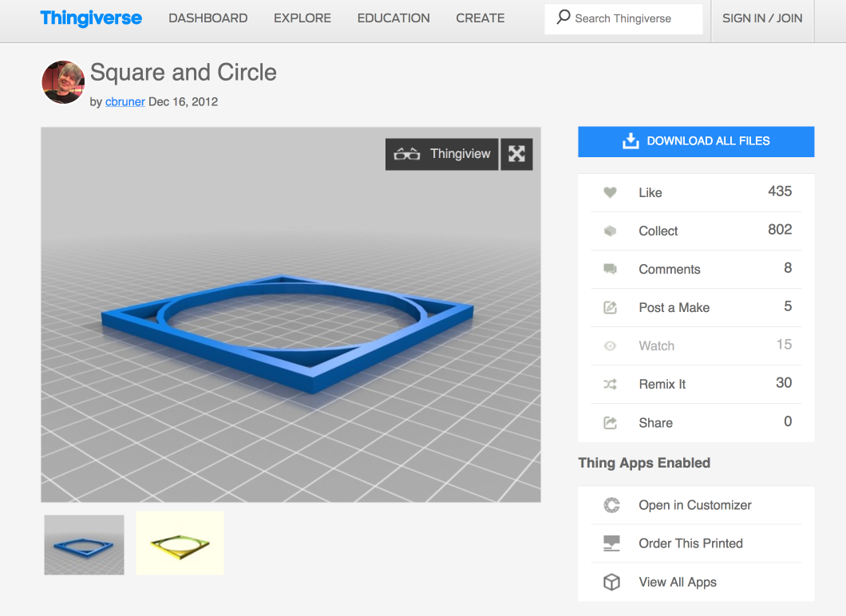Click the magnifying glass search icon
Viewport: 846px width, 616px height.
pos(563,18)
